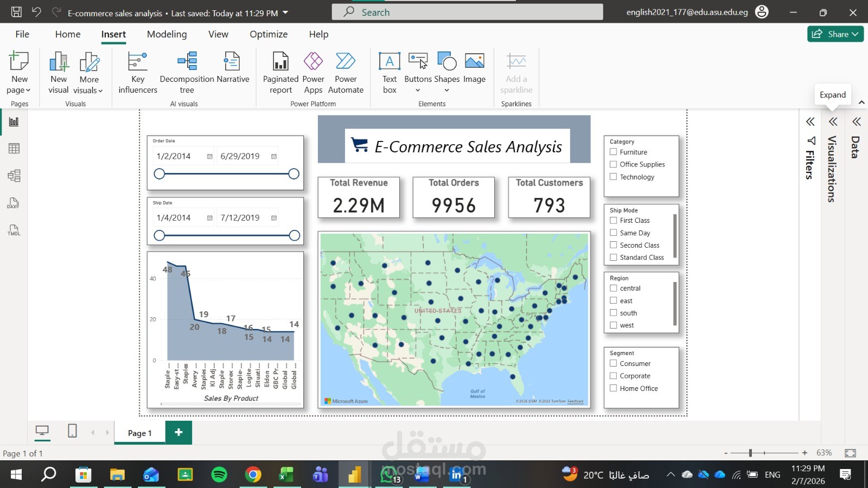Insert a New visual
Image resolution: width=868 pixels, height=488 pixels.
tap(59, 73)
